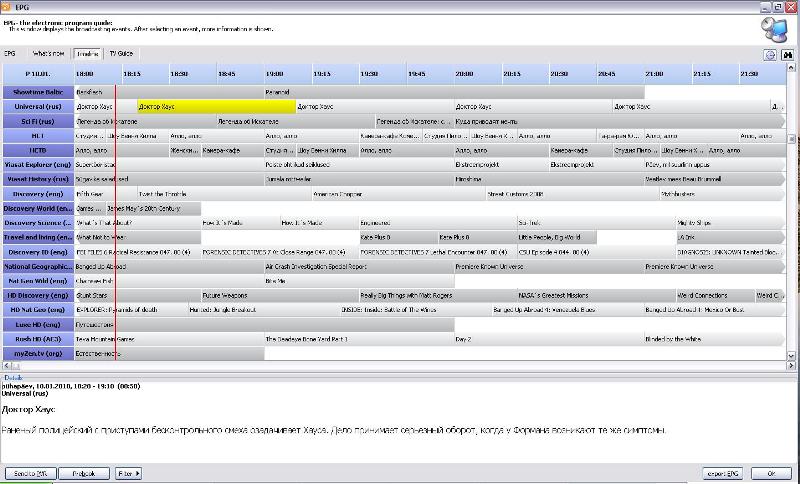Select the National Geographic channel header

[x=38, y=266]
